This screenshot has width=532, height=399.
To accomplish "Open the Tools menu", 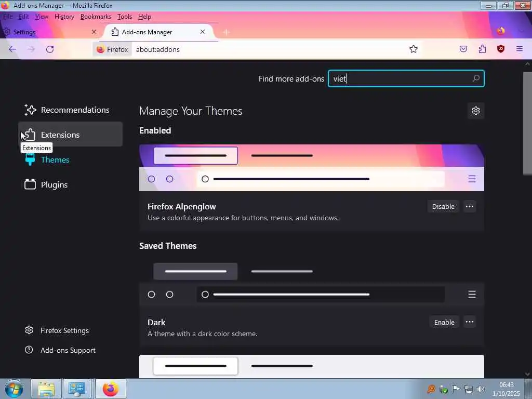I will click(125, 17).
